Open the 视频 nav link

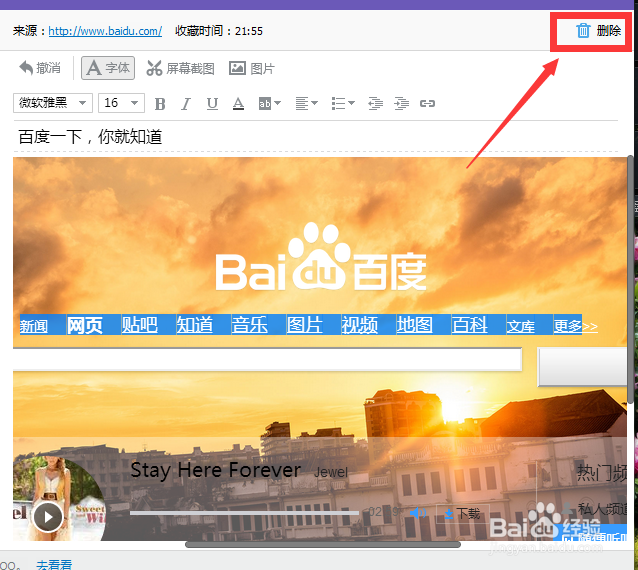[x=360, y=325]
